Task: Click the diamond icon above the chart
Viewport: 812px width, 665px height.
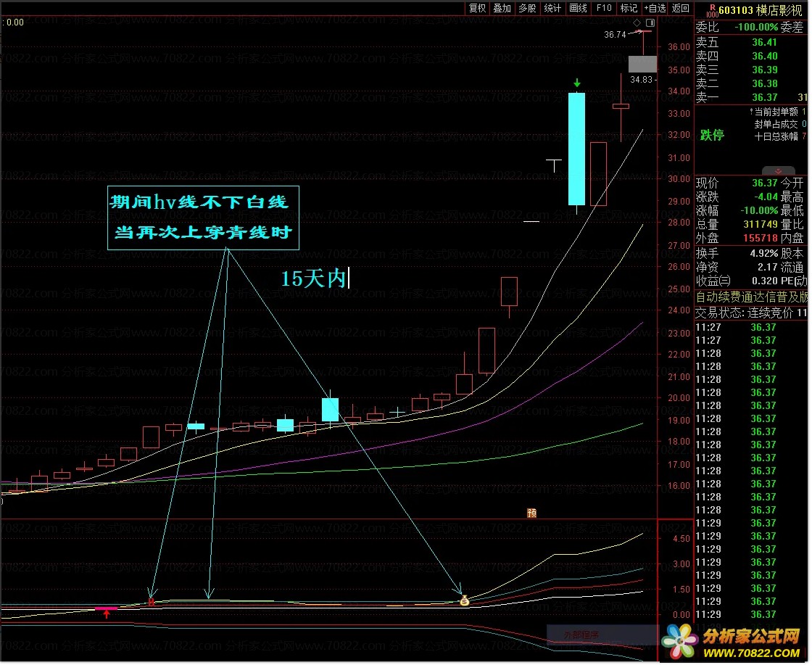Action: (x=637, y=22)
